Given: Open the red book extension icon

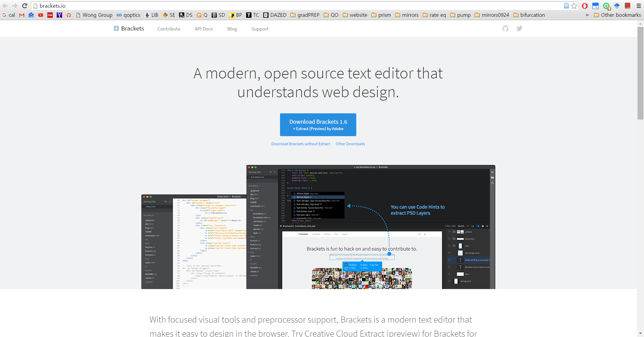Looking at the screenshot, I should 628,6.
